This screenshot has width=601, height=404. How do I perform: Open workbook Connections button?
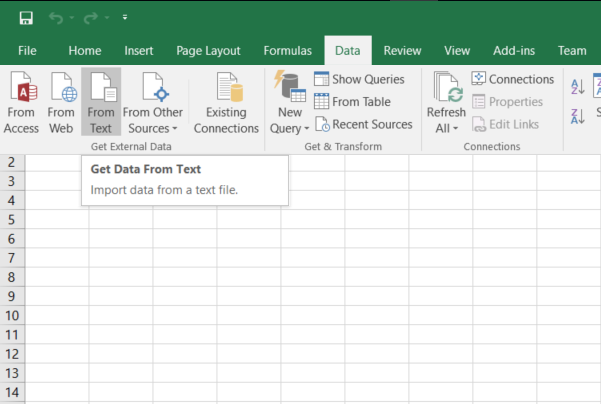click(x=513, y=79)
